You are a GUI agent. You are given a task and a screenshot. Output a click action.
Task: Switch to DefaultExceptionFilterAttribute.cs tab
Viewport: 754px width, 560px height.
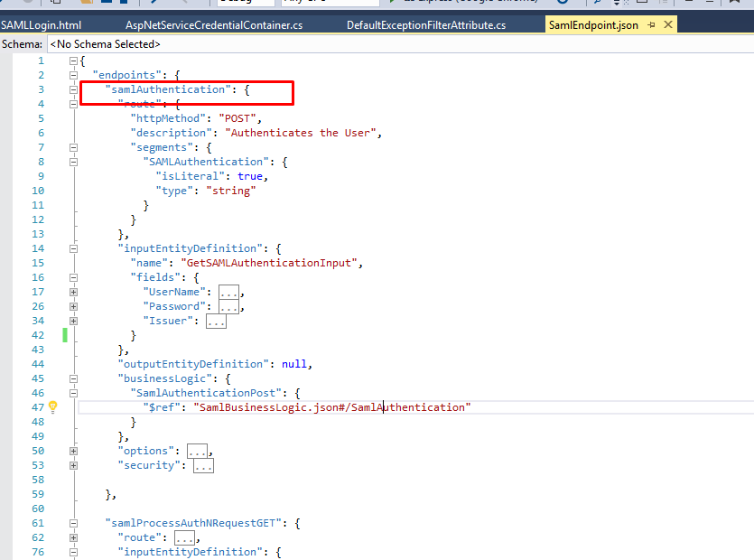(426, 25)
